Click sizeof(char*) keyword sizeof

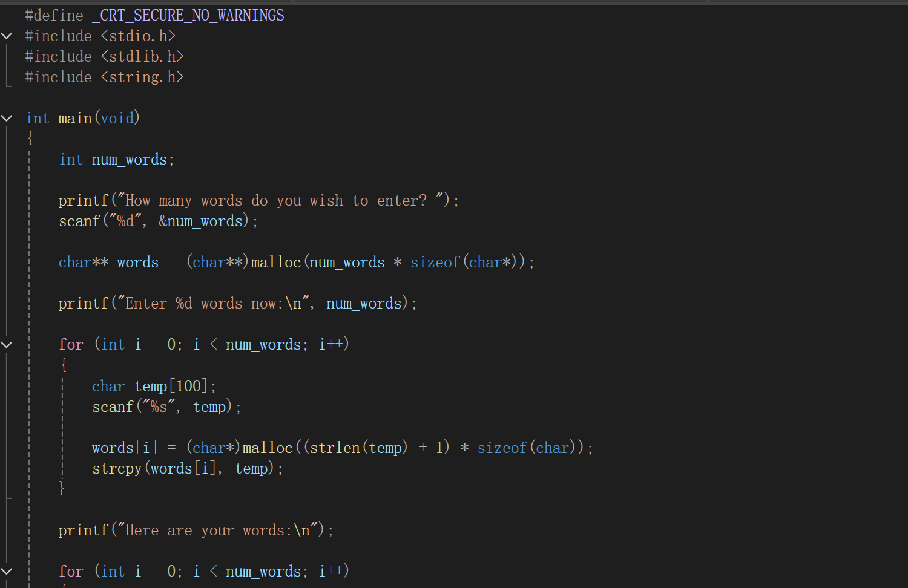[x=435, y=263]
